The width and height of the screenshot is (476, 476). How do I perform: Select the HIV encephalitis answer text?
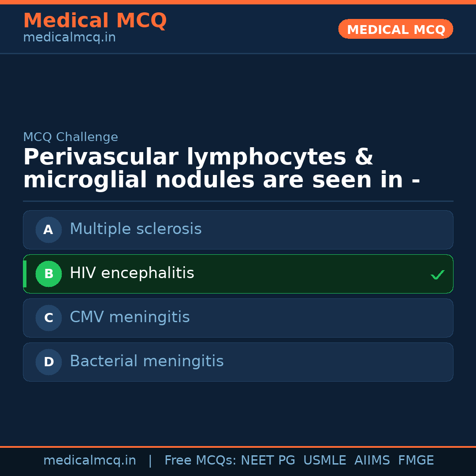point(132,273)
